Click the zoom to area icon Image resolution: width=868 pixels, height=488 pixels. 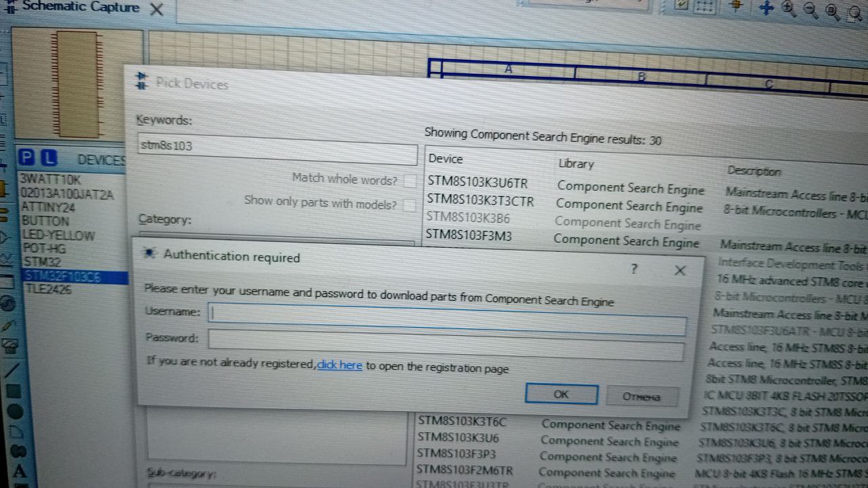coord(854,12)
